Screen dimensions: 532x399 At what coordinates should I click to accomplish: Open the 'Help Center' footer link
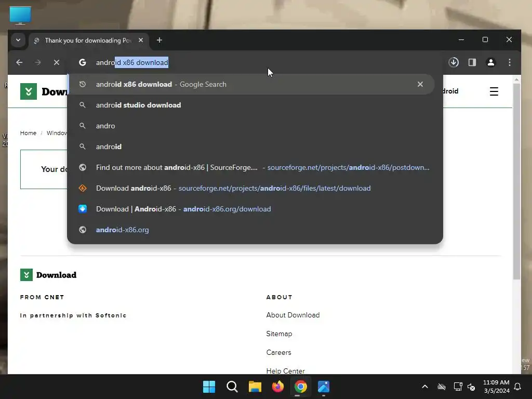(285, 371)
